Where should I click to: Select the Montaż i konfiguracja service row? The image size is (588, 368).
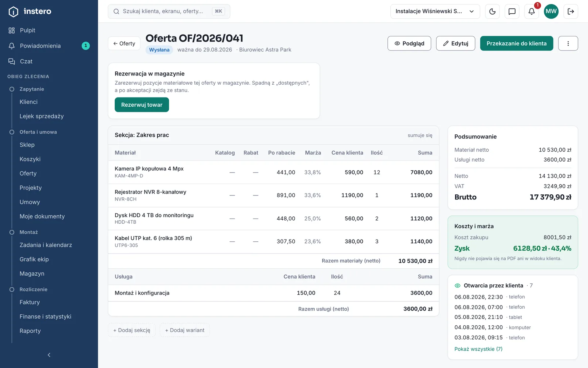tap(273, 293)
